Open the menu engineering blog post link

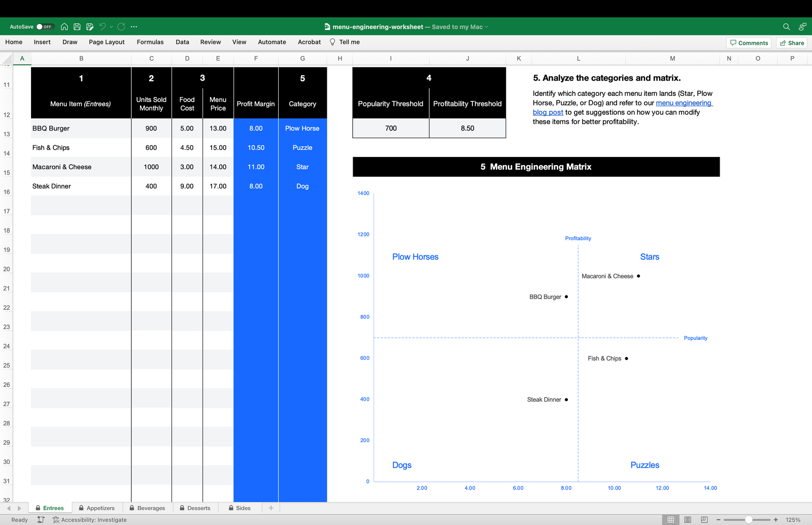(684, 103)
